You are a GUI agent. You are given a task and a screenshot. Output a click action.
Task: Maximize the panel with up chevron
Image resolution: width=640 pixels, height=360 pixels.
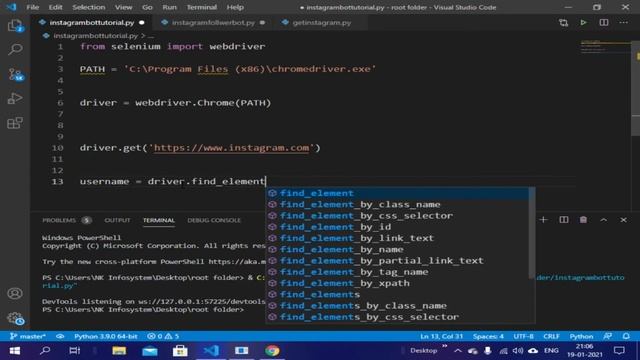[x=604, y=220]
